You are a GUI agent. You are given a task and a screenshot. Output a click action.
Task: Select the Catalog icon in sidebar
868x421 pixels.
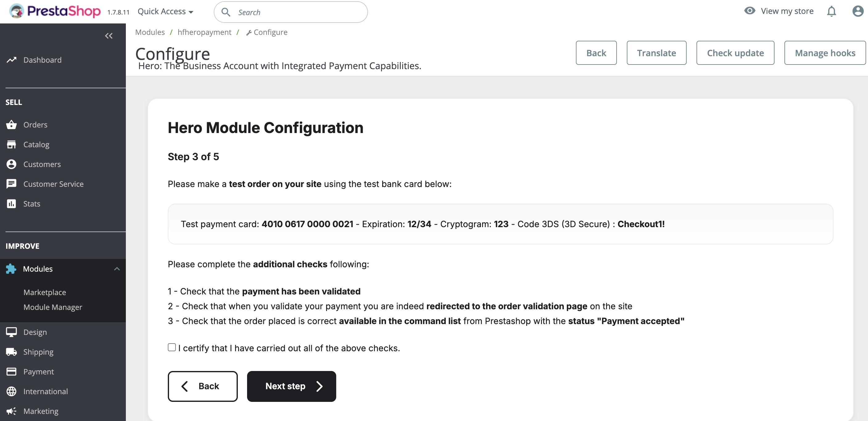11,144
